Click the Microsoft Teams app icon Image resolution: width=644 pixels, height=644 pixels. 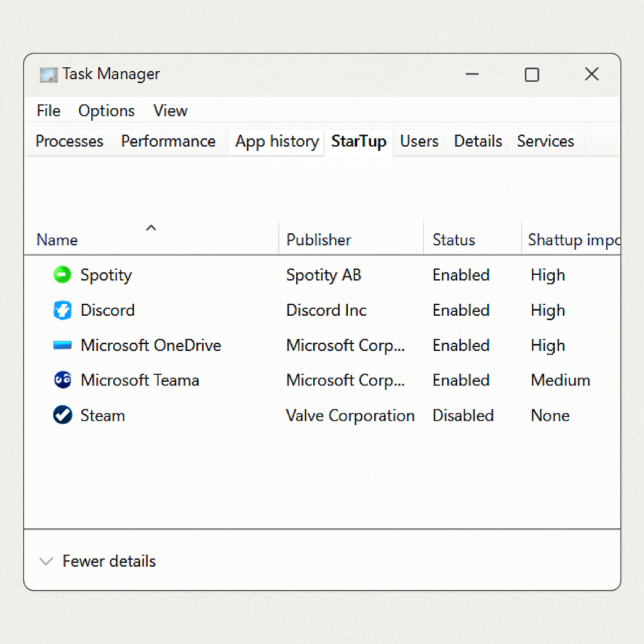tap(62, 380)
